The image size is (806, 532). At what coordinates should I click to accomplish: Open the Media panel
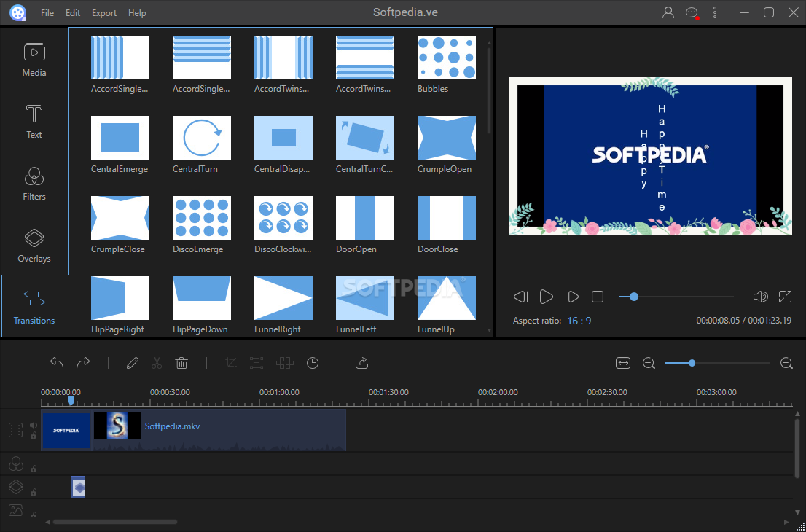34,60
